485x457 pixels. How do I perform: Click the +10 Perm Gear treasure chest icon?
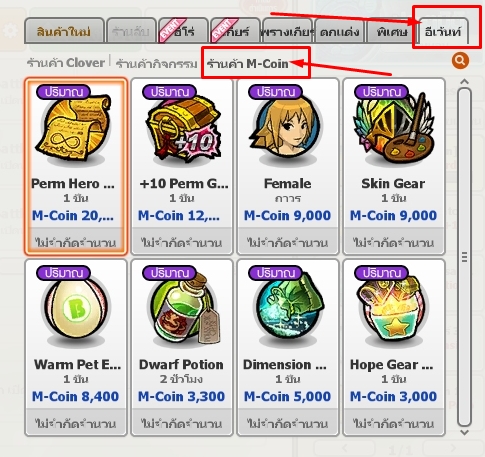pyautogui.click(x=182, y=131)
